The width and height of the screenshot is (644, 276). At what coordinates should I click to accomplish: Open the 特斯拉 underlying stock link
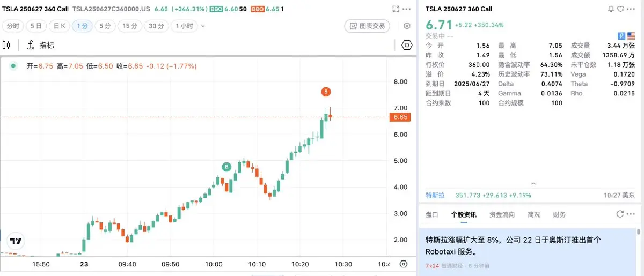[x=435, y=195]
